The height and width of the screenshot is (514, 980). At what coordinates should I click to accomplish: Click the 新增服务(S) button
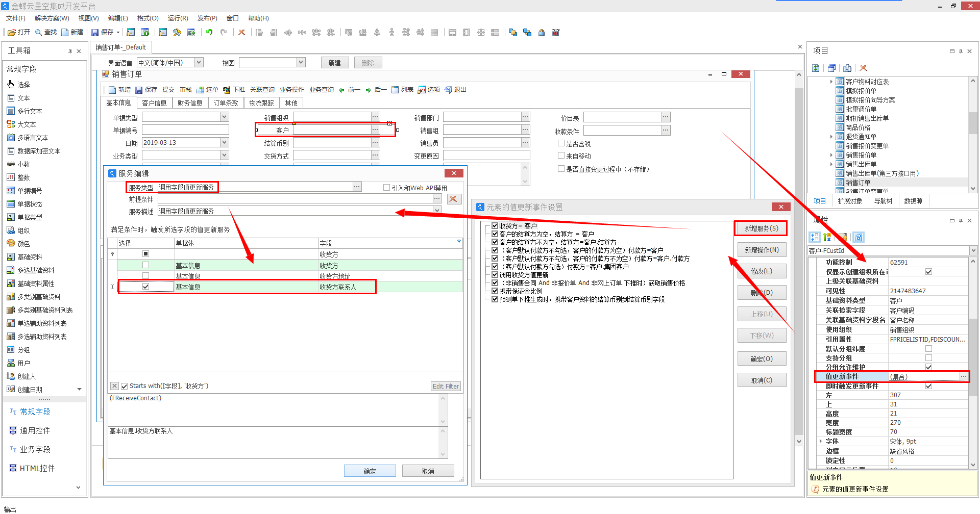(762, 228)
